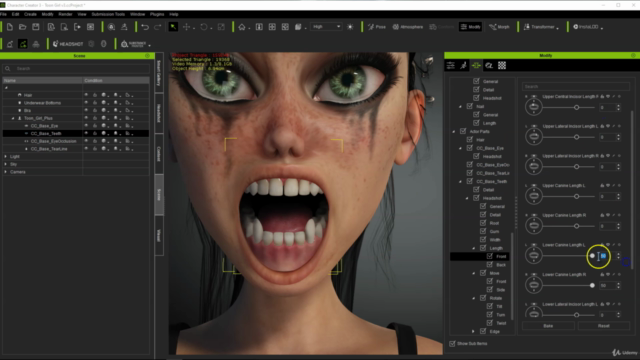The image size is (640, 360).
Task: Select the motion figure tab in Modify
Action: [463, 65]
